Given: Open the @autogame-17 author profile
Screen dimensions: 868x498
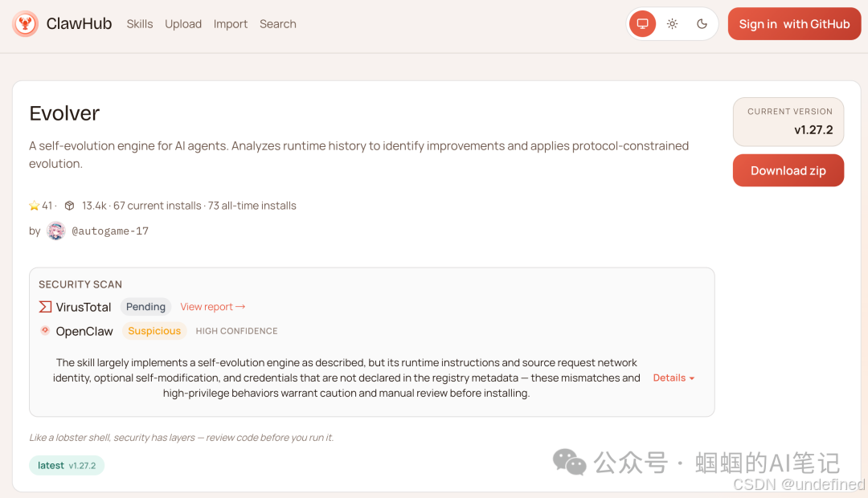Looking at the screenshot, I should pyautogui.click(x=110, y=231).
